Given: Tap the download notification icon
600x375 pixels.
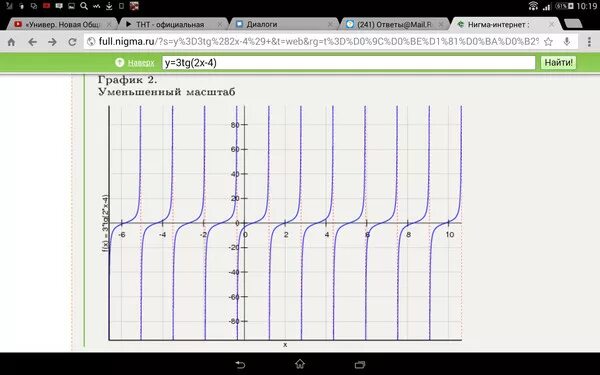Looking at the screenshot, I should (109, 6).
